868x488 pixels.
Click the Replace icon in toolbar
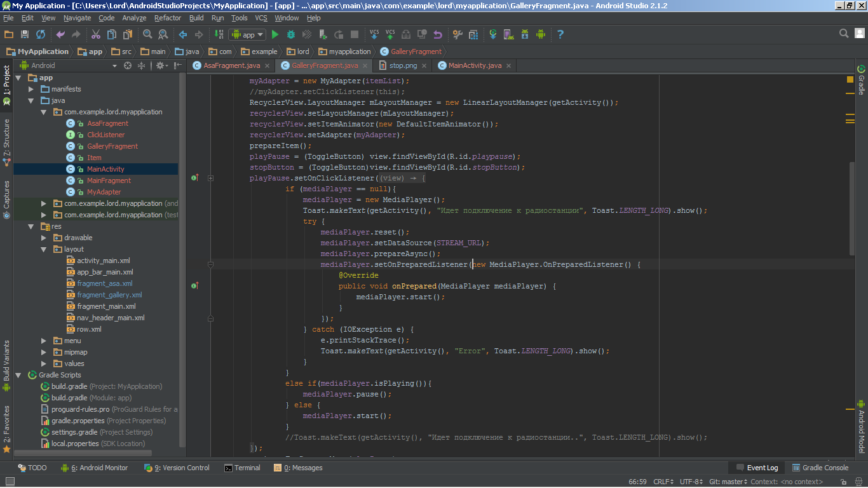[x=163, y=34]
